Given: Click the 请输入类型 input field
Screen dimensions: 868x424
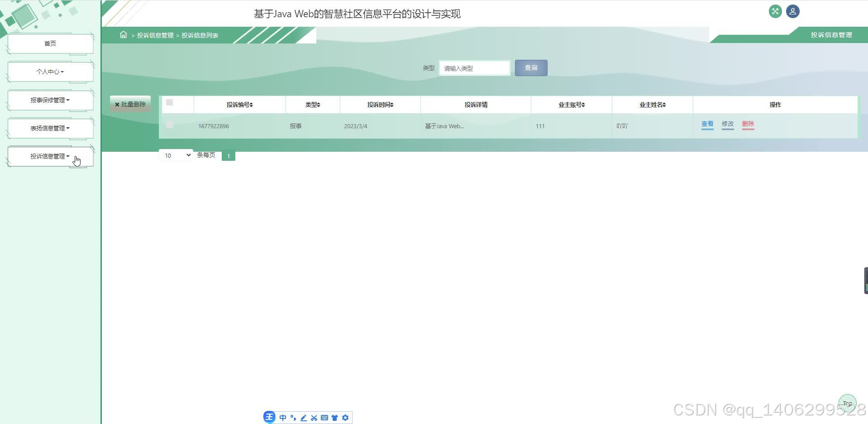Looking at the screenshot, I should (x=474, y=67).
